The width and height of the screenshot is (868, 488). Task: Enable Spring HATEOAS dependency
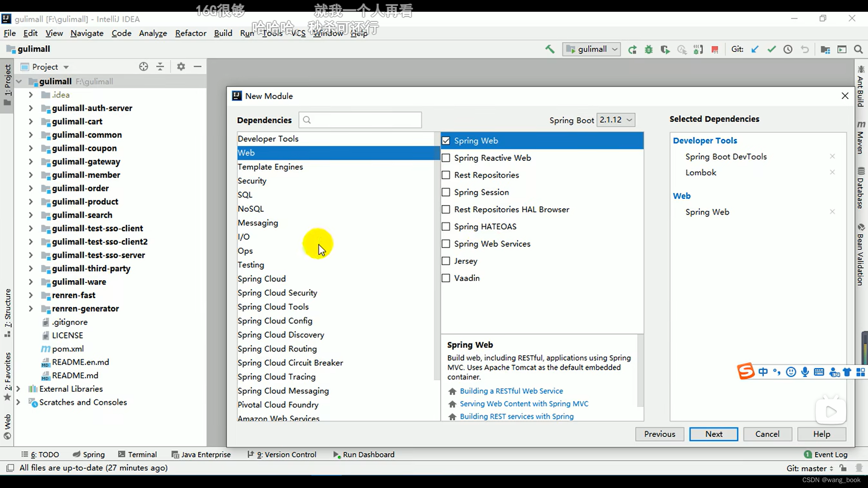click(x=446, y=226)
